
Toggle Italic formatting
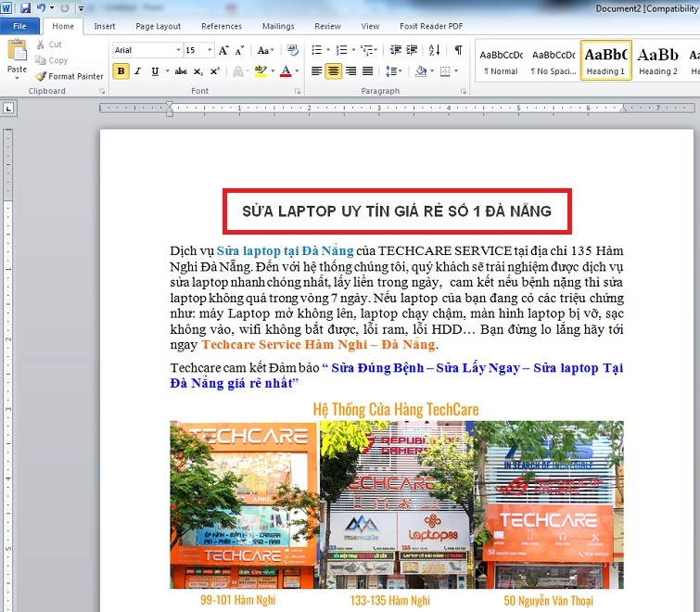[138, 71]
